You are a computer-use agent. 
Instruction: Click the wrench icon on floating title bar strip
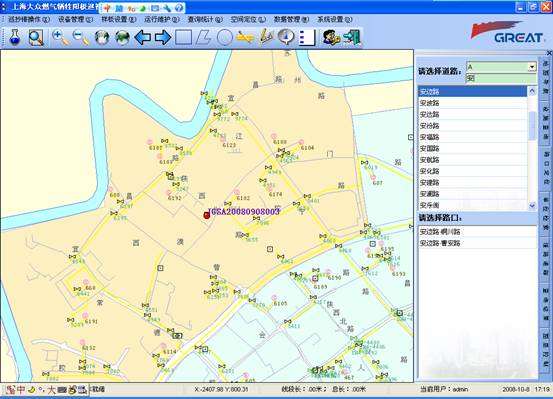point(167,8)
